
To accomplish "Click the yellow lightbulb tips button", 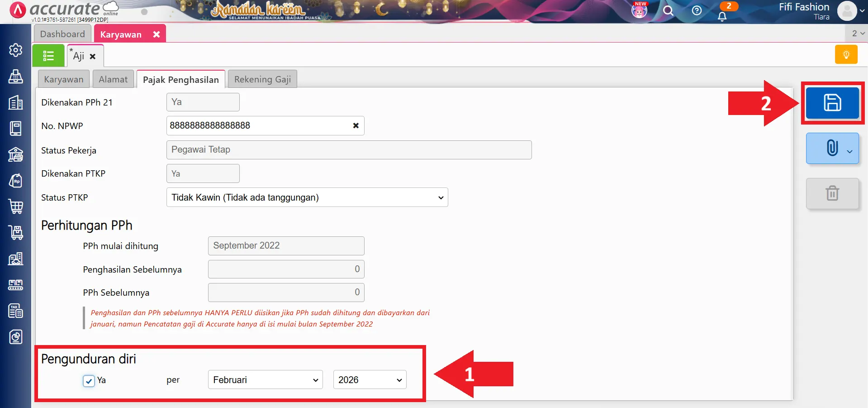I will [x=846, y=55].
